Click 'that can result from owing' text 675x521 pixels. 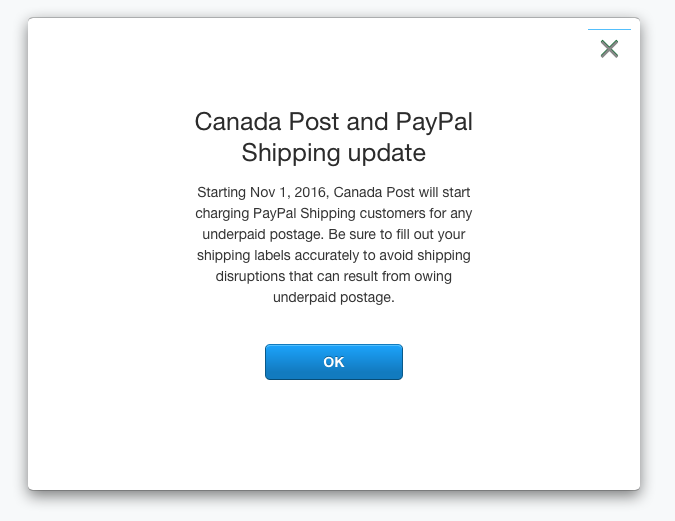tap(374, 277)
